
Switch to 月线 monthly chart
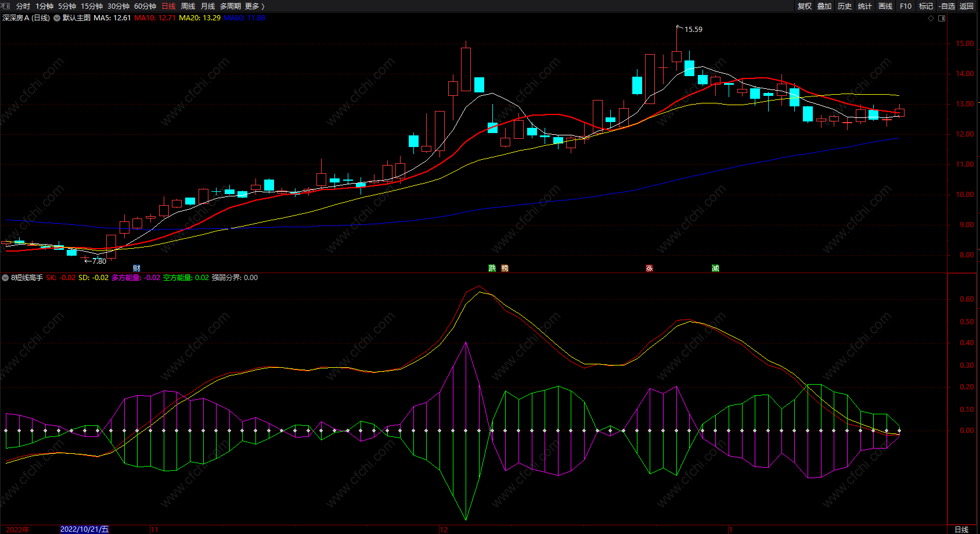coord(208,6)
